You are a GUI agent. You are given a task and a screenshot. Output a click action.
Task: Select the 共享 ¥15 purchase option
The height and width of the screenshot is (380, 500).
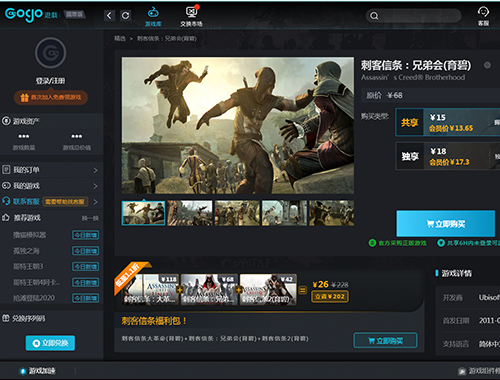(x=448, y=122)
